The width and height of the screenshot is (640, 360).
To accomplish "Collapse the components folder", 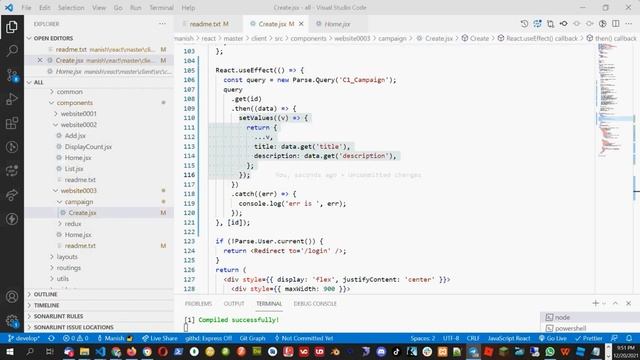I will point(75,103).
